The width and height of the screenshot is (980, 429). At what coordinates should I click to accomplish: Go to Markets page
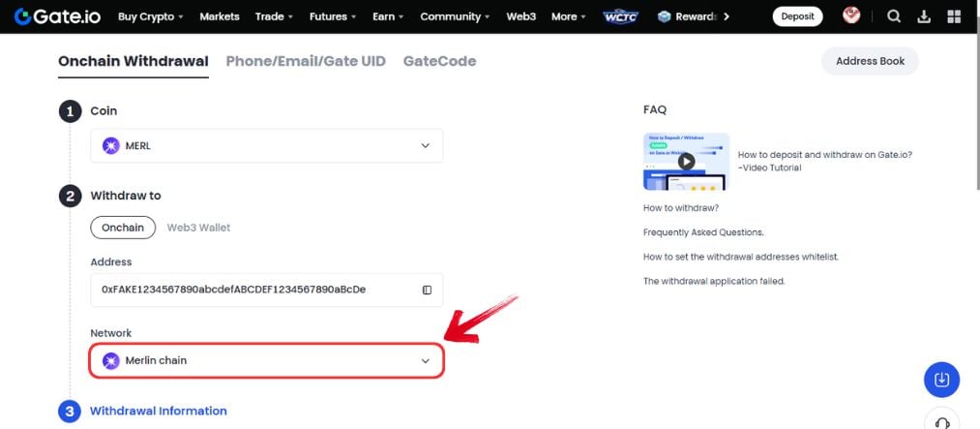coord(220,16)
